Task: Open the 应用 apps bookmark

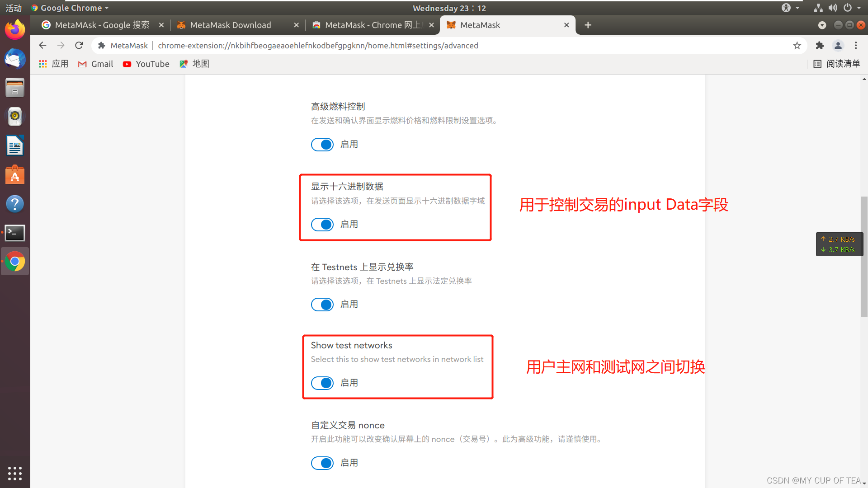Action: 53,64
